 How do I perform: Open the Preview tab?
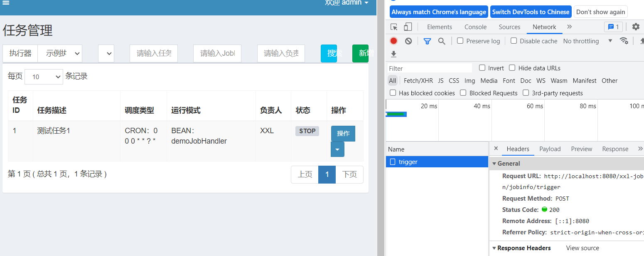581,149
